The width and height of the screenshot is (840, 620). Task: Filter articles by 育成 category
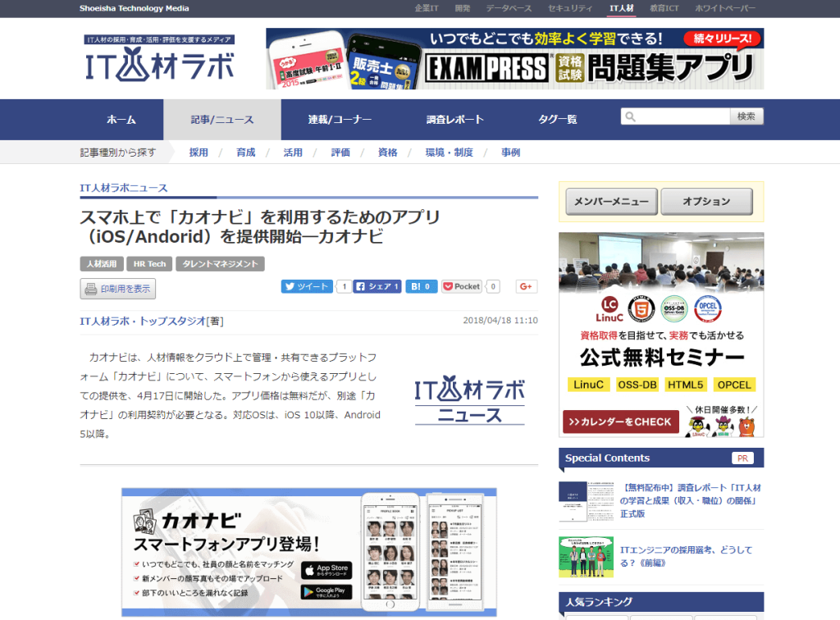tap(246, 153)
